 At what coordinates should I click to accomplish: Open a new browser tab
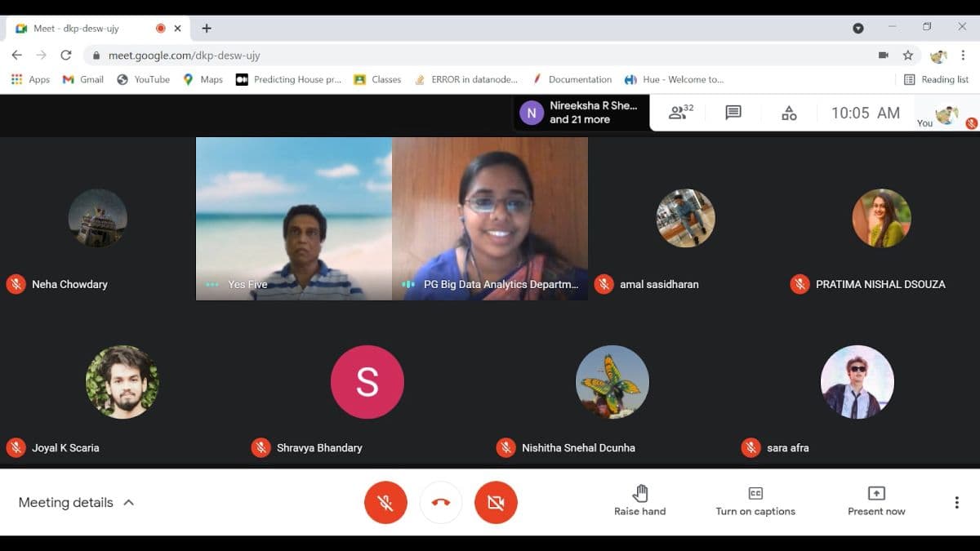tap(207, 28)
